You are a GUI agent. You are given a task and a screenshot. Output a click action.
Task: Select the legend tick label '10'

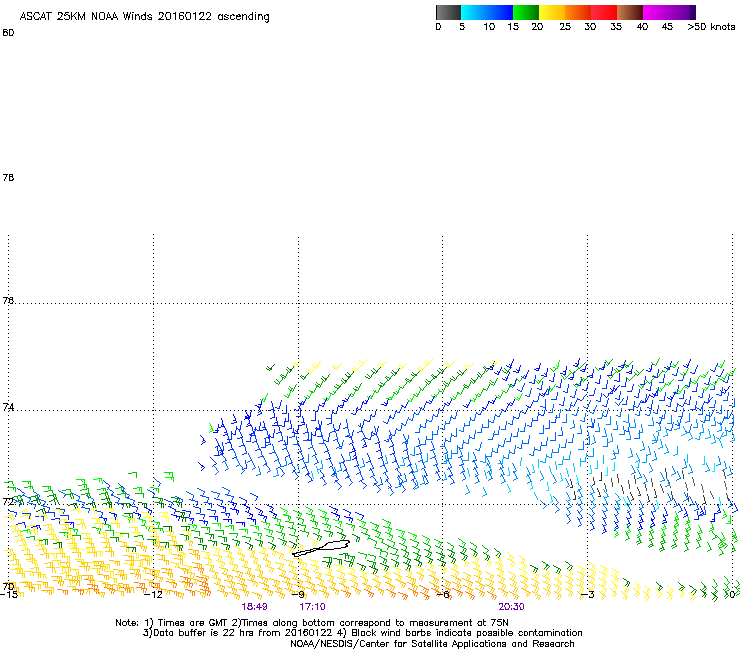(x=489, y=27)
